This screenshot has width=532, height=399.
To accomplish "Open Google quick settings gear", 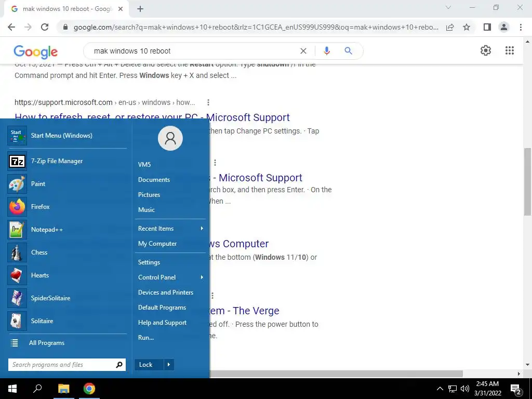I will tap(486, 50).
